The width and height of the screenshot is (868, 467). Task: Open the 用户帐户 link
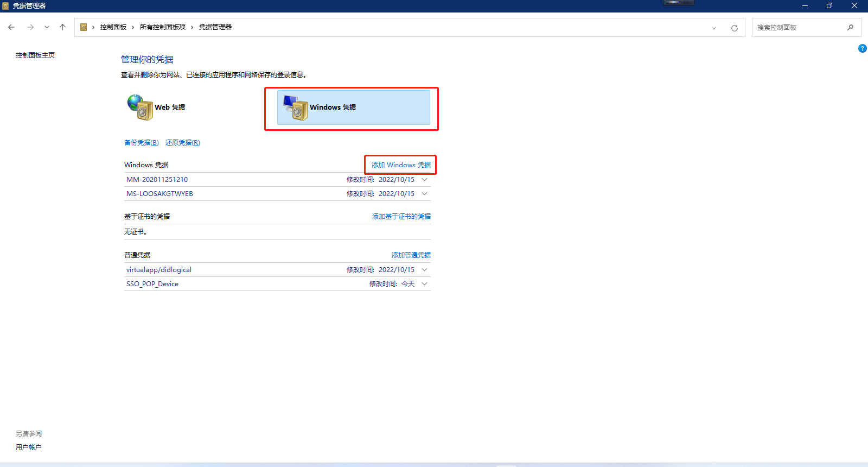point(29,447)
